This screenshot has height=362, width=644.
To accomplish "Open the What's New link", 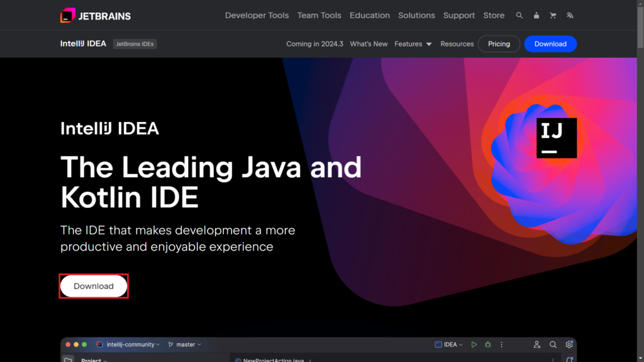I will pyautogui.click(x=369, y=44).
